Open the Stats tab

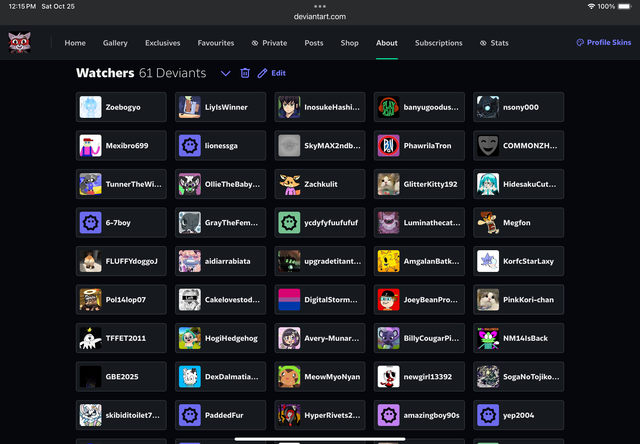(x=494, y=43)
